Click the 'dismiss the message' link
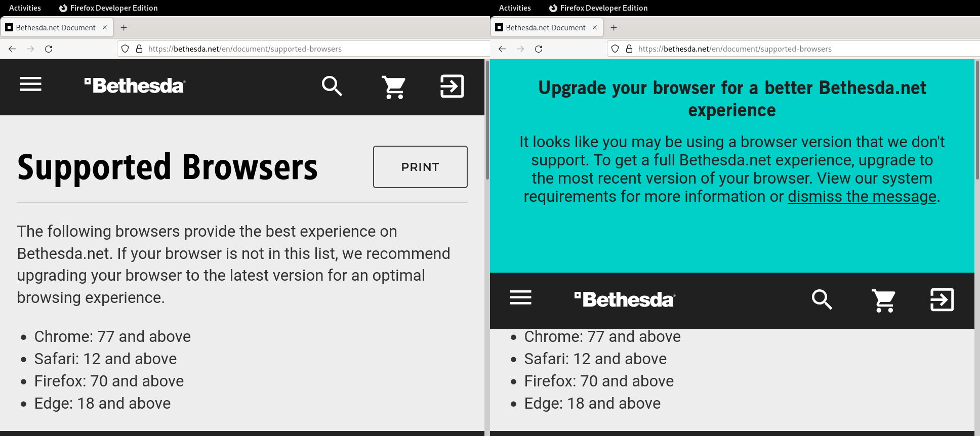This screenshot has height=436, width=980. [862, 197]
